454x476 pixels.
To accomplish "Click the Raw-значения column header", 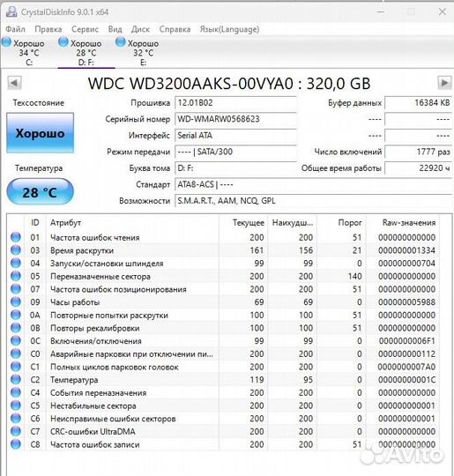I will pyautogui.click(x=402, y=223).
